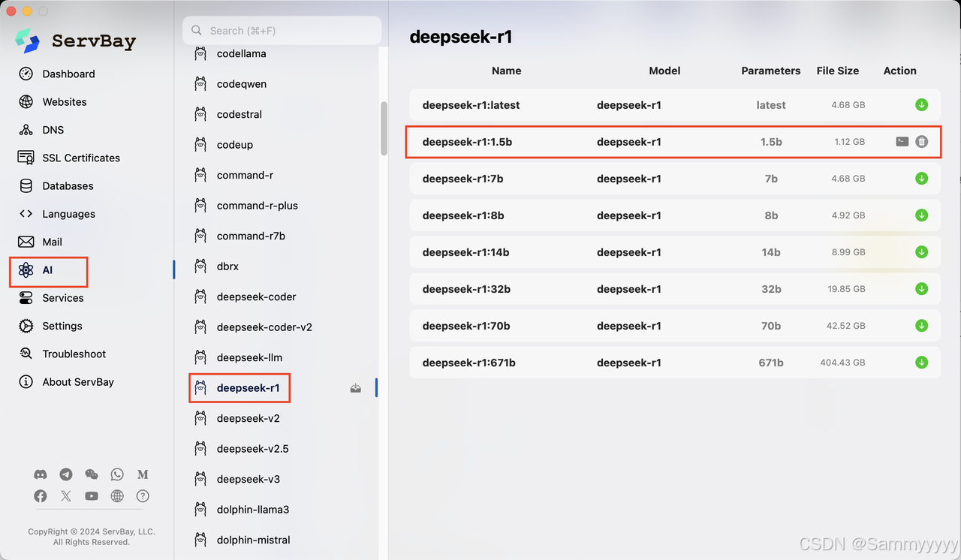Click the installed-model tray icon next to deepseek-r1
The width and height of the screenshot is (961, 560).
point(356,388)
